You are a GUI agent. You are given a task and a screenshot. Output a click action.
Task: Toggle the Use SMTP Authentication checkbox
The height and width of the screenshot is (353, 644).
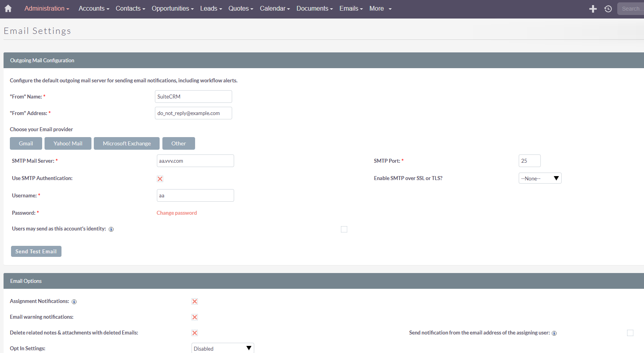[160, 179]
